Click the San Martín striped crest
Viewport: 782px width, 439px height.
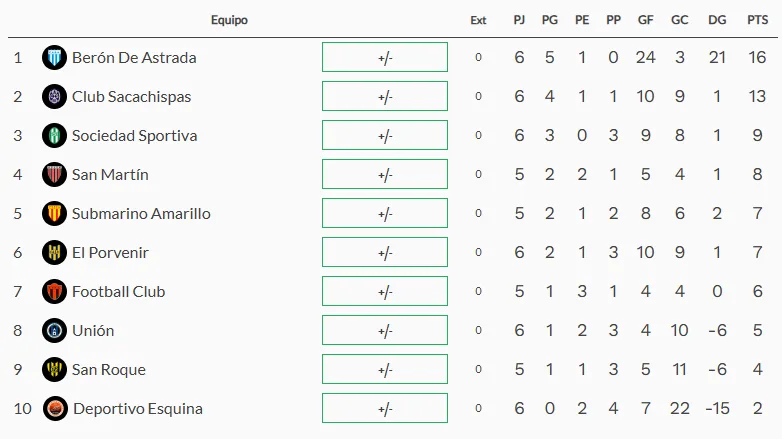click(54, 175)
